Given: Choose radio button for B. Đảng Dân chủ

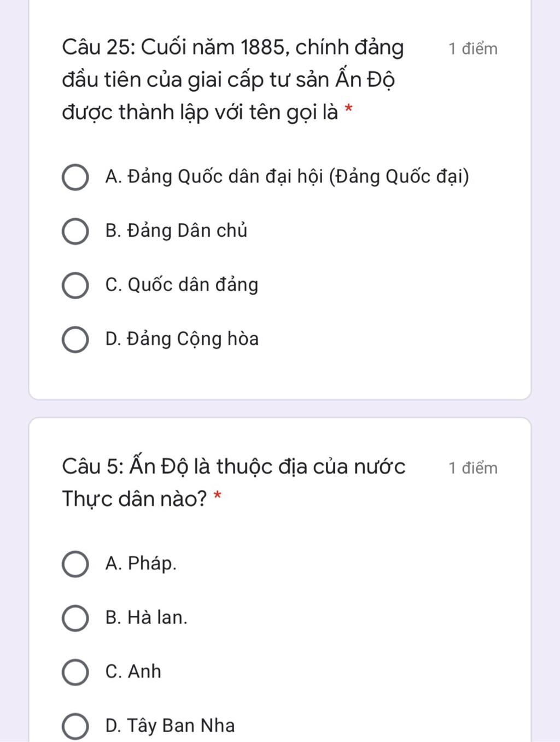Looking at the screenshot, I should pyautogui.click(x=75, y=231).
